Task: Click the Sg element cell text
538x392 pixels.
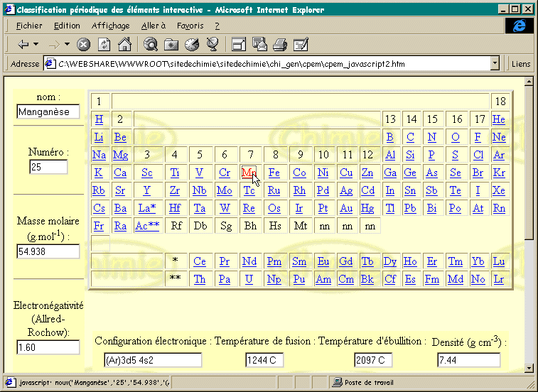Action: [x=226, y=226]
